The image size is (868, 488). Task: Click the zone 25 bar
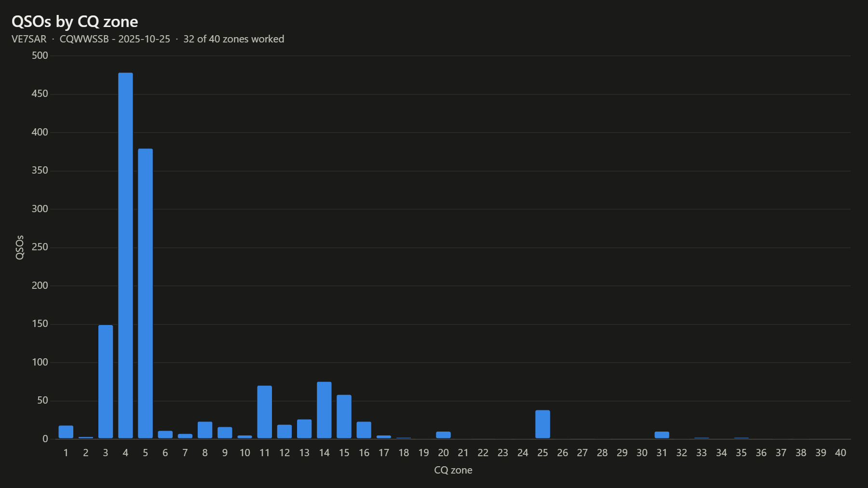[x=542, y=424]
